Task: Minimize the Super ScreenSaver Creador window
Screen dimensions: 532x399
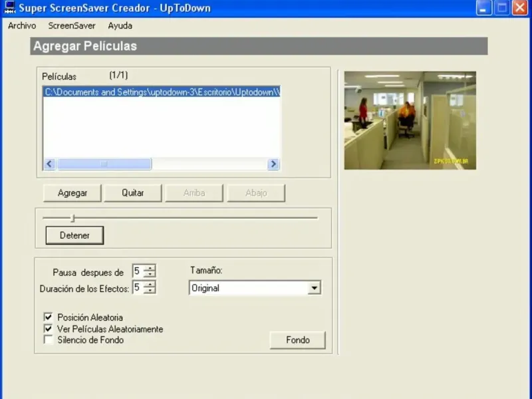Action: [484, 8]
